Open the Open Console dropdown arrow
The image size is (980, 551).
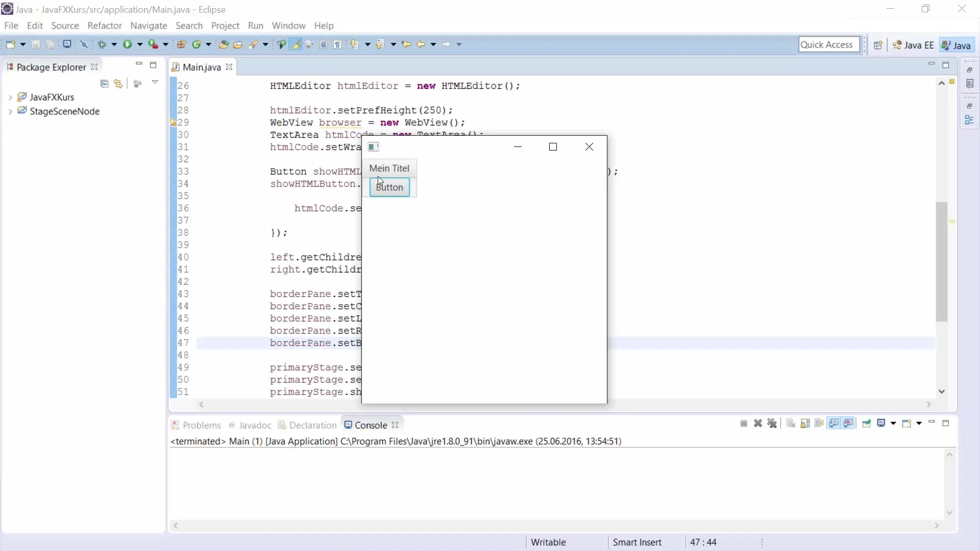pyautogui.click(x=919, y=423)
